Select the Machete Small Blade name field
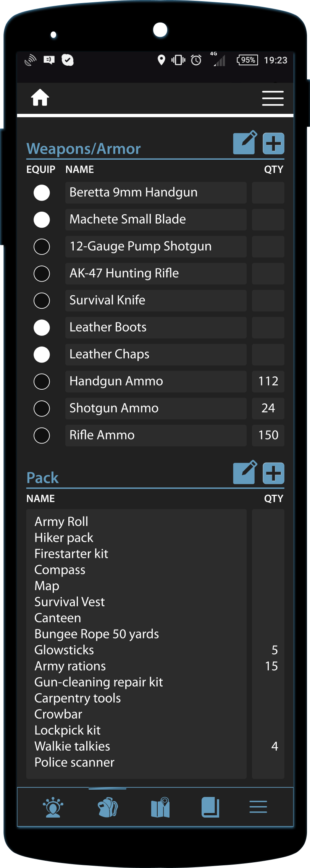This screenshot has height=868, width=310. click(x=155, y=219)
